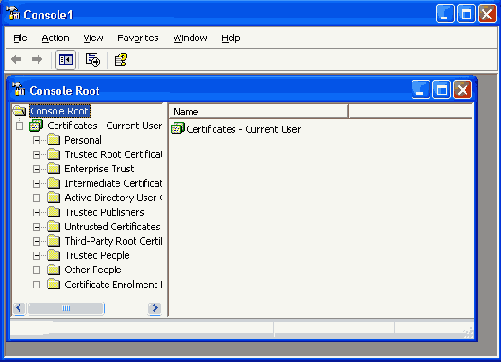Expand the Third-Party Root Certification node
501x362 pixels.
[36, 241]
